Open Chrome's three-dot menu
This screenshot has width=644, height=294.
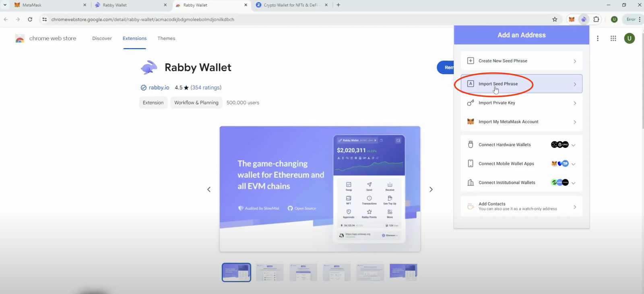[640, 19]
